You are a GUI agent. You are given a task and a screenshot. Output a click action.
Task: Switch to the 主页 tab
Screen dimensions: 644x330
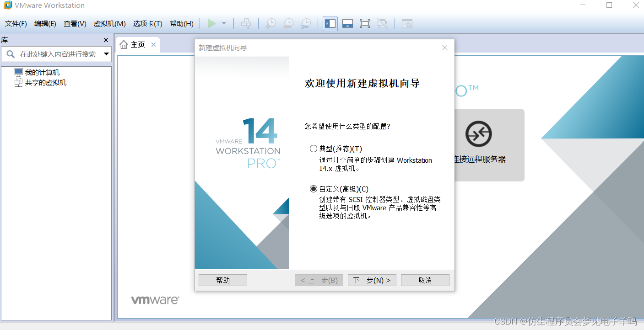(138, 44)
